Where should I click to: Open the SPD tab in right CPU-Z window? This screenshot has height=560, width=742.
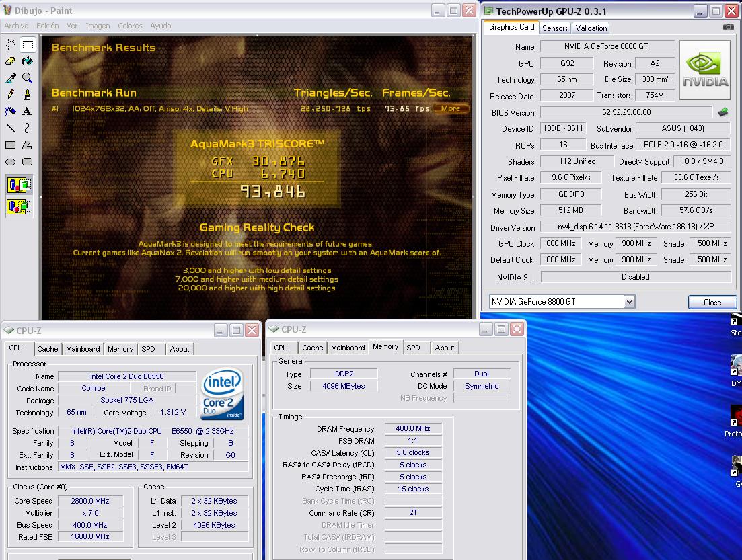coord(413,348)
